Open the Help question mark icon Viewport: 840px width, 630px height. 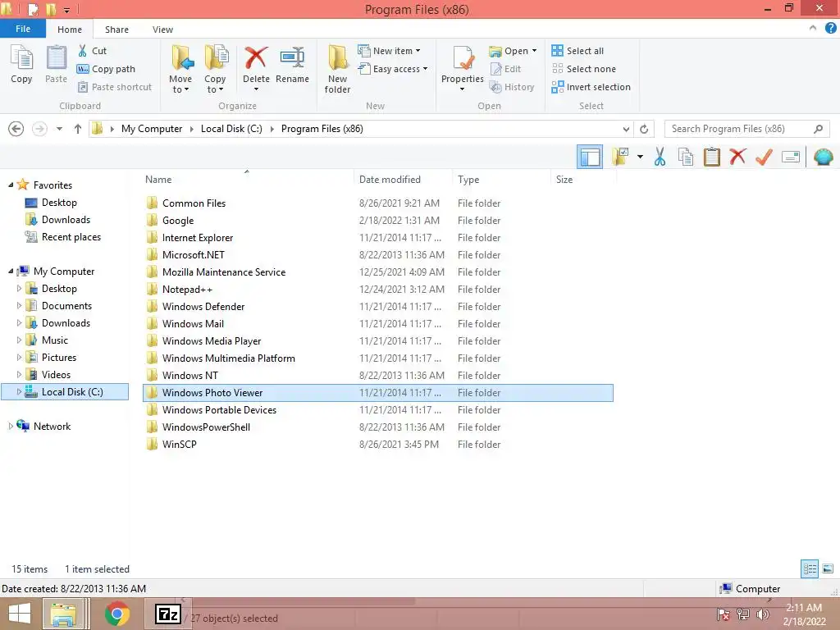[x=830, y=29]
